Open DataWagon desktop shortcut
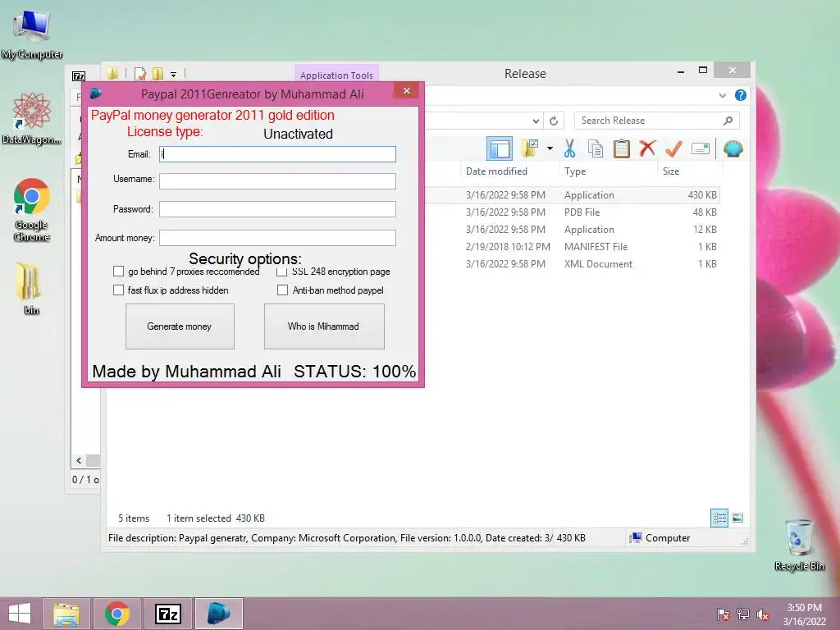 click(x=32, y=118)
